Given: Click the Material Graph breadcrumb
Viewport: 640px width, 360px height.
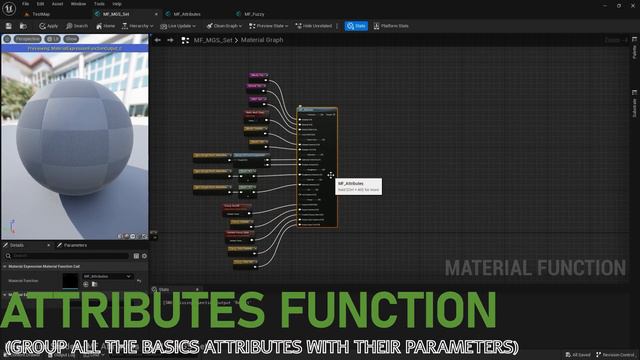Looking at the screenshot, I should pyautogui.click(x=262, y=40).
